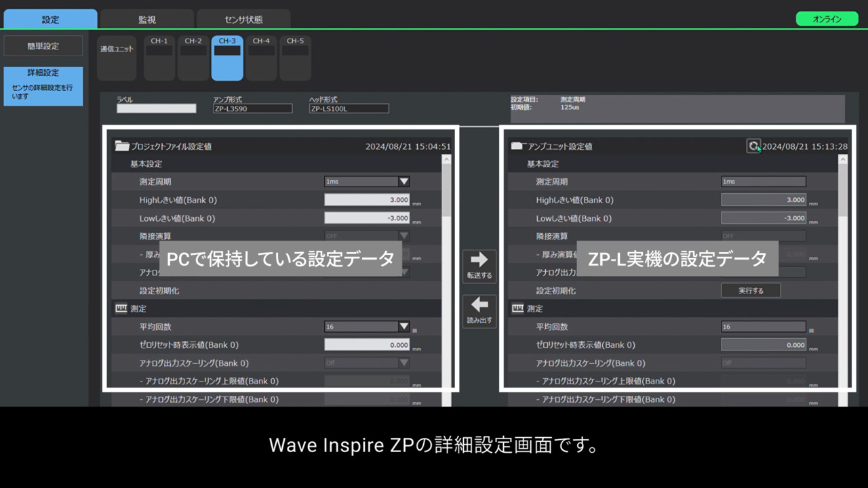This screenshot has width=868, height=488.
Task: Click the right arrow 転送する transfer button
Action: 479,266
